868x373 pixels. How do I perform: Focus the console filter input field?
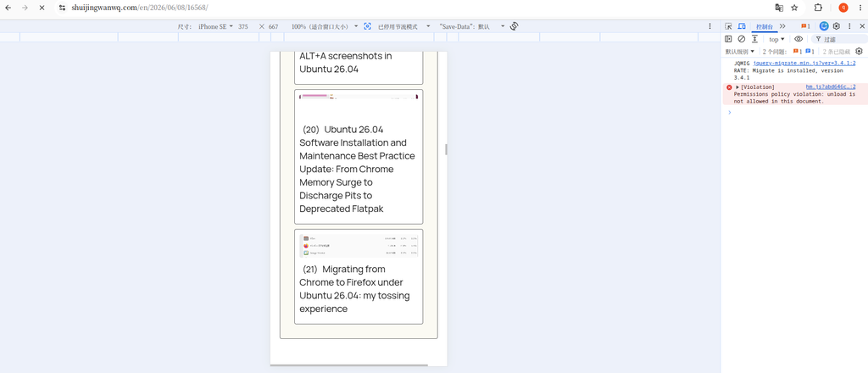840,39
